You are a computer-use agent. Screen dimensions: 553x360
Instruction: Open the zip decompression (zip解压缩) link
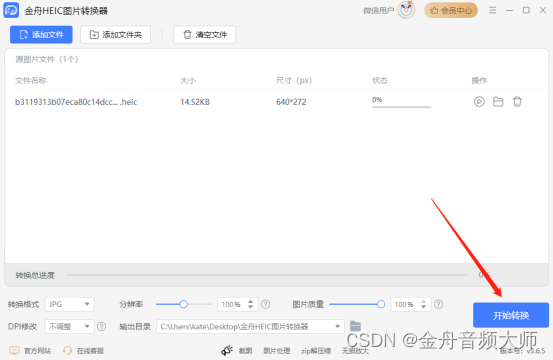click(316, 350)
